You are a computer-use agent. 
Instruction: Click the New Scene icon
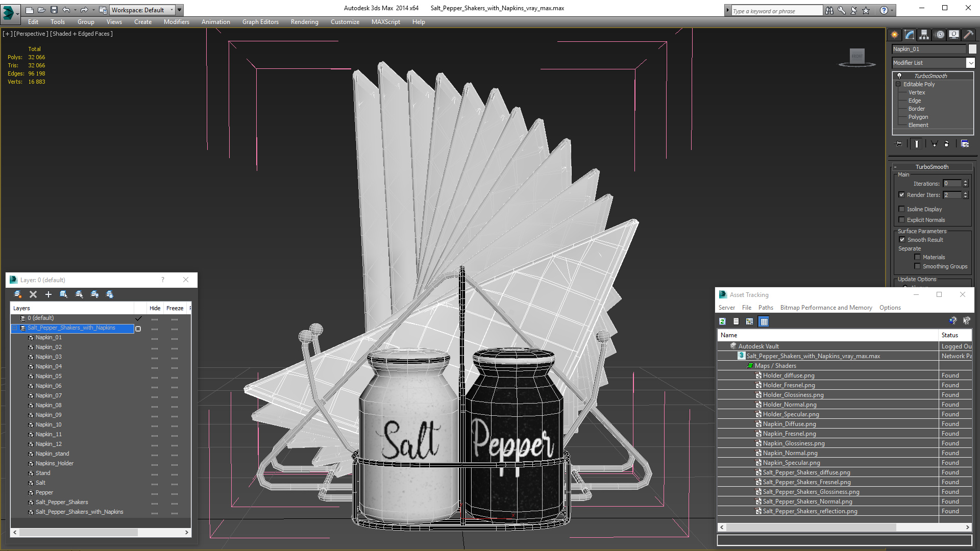(x=29, y=10)
